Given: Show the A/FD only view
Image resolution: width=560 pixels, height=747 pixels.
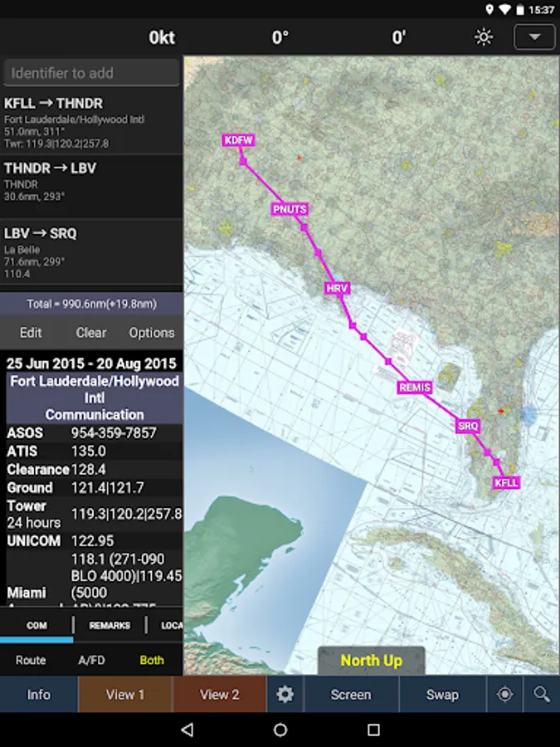Looking at the screenshot, I should pos(91,660).
